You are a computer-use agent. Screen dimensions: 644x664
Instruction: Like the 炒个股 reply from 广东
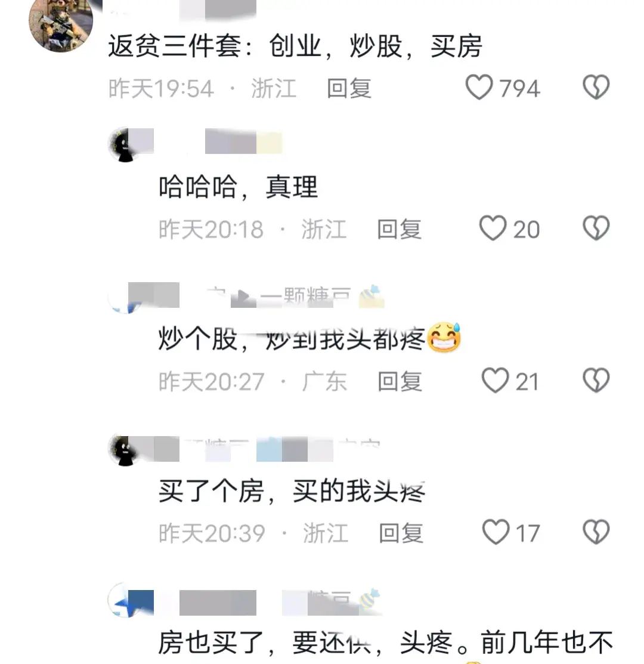(x=495, y=380)
